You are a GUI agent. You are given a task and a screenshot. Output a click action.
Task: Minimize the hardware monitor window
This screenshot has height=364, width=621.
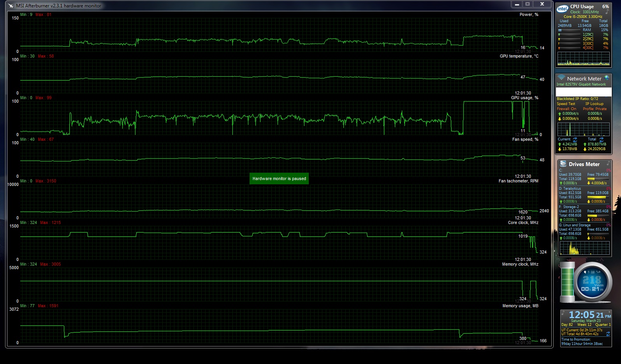tap(517, 4)
